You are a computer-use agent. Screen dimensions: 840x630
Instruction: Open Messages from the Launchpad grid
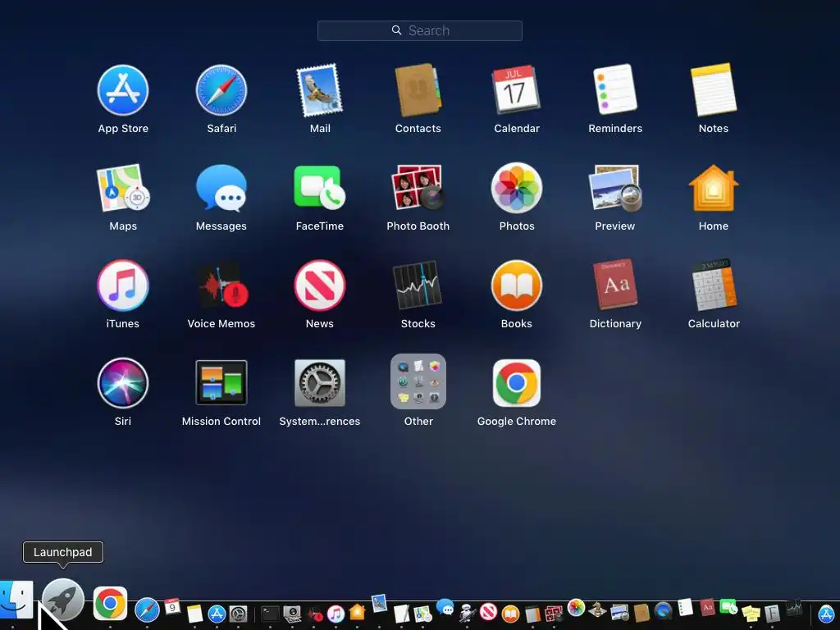(221, 188)
